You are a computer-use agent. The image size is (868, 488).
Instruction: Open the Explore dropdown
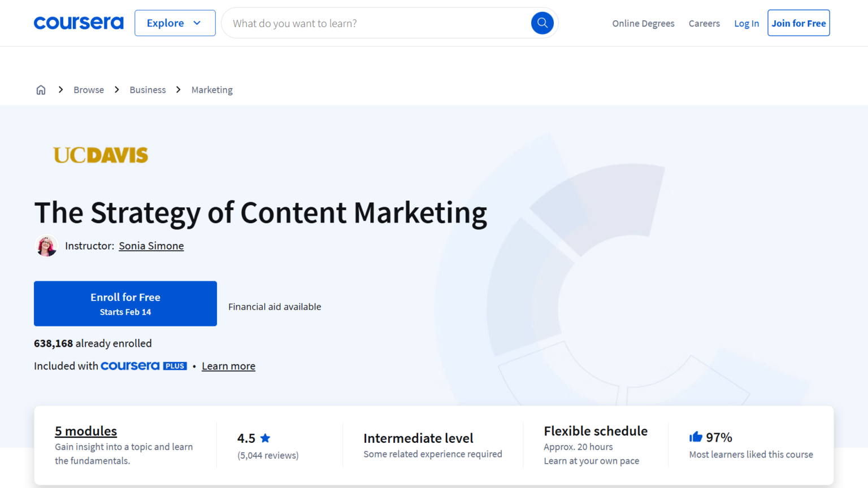175,23
